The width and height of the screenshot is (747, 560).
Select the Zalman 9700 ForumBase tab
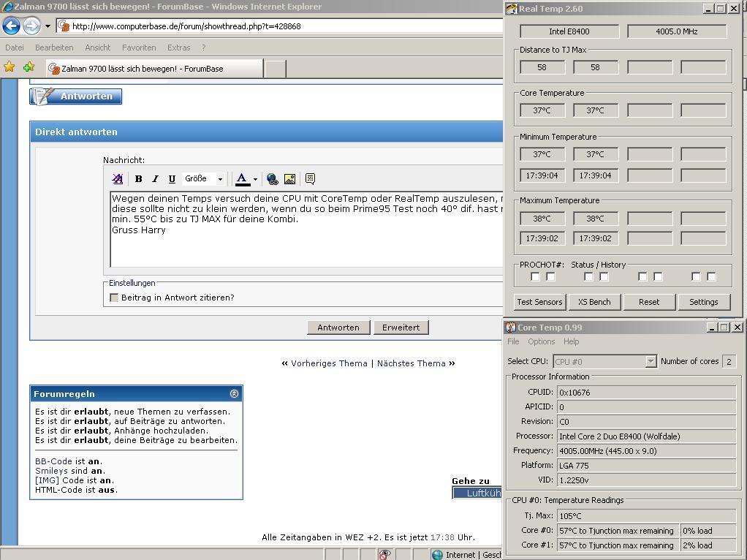tap(154, 69)
